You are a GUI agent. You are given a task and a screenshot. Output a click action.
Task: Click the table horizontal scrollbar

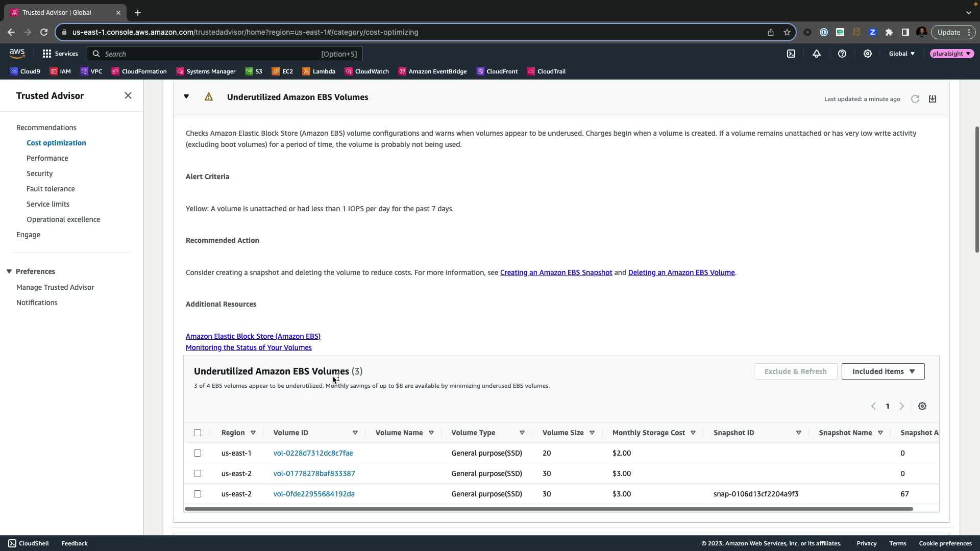(549, 509)
